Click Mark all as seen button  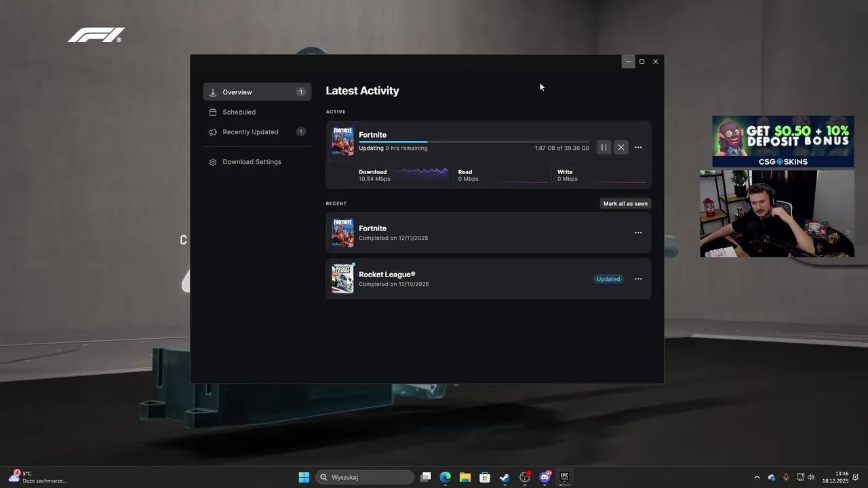coord(625,203)
